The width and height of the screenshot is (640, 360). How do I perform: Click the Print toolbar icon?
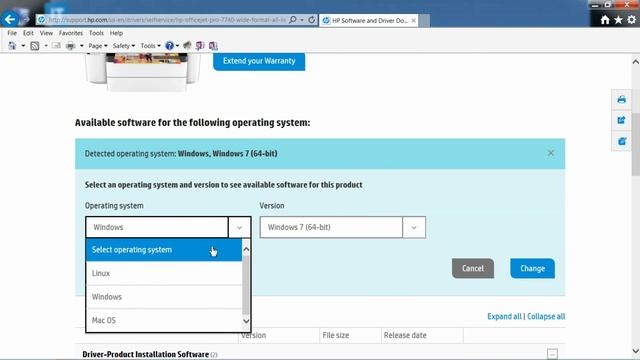pos(71,46)
